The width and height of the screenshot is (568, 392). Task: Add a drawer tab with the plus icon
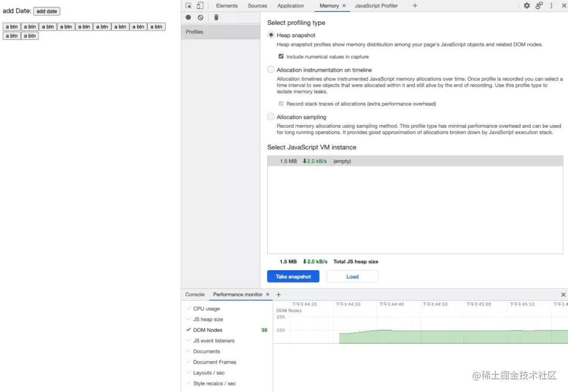(279, 295)
